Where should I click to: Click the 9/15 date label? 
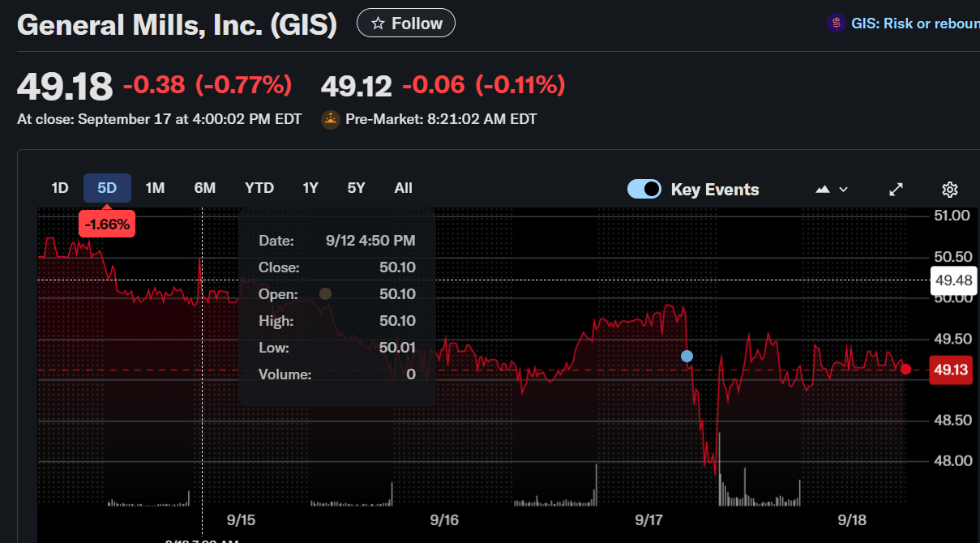(241, 519)
